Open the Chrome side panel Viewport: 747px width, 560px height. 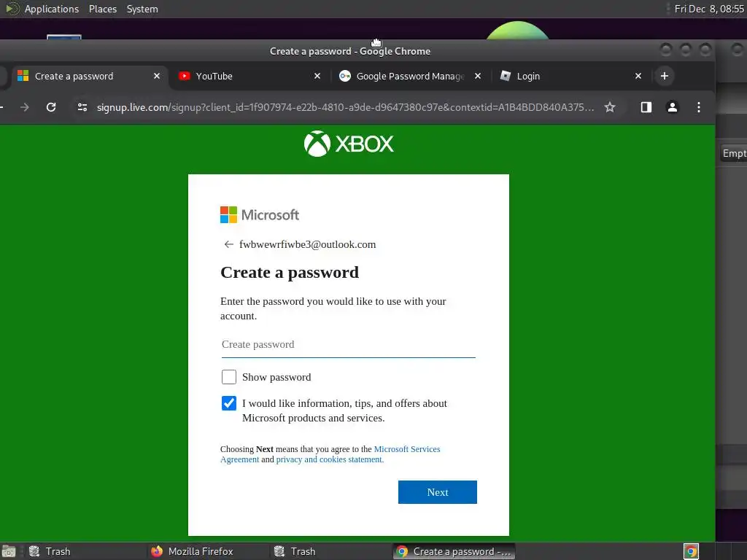pyautogui.click(x=646, y=107)
